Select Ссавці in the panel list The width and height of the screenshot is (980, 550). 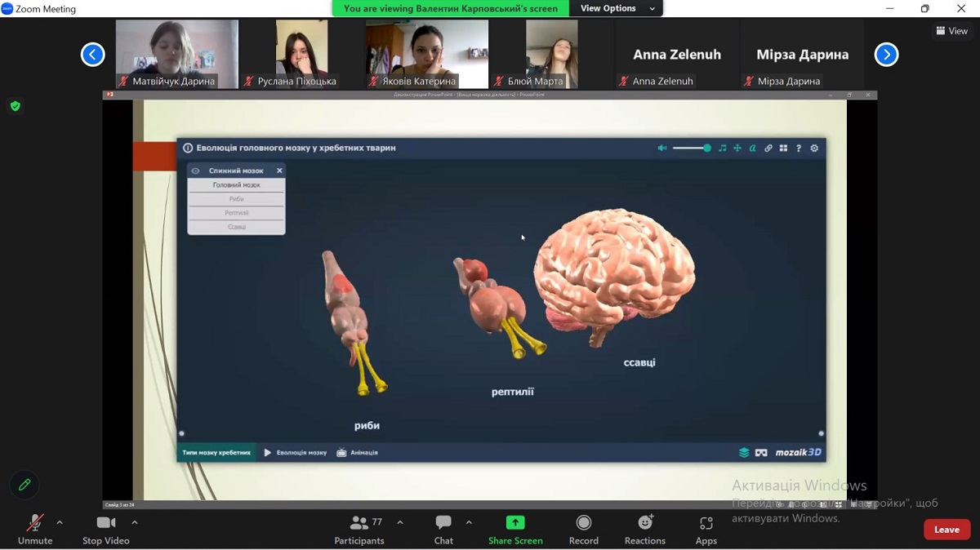(x=237, y=227)
